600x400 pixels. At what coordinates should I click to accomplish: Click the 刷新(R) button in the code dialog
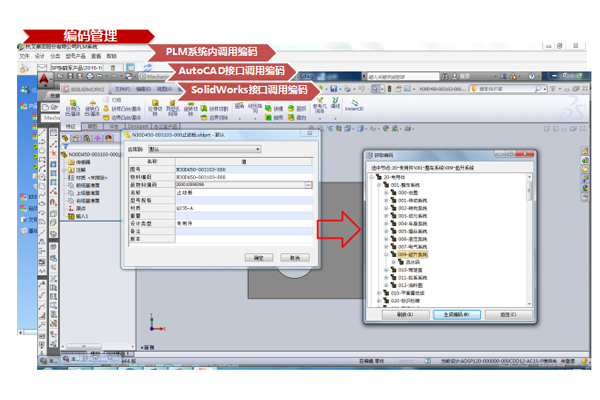(x=405, y=315)
